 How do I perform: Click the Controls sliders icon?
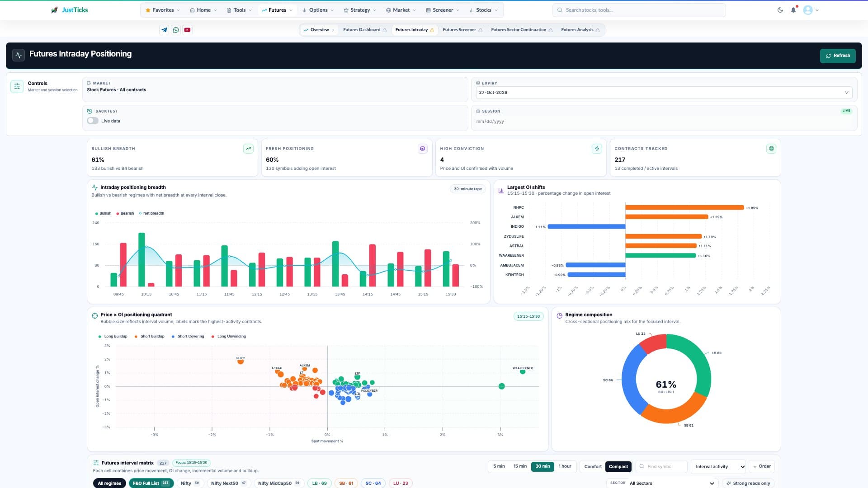17,86
